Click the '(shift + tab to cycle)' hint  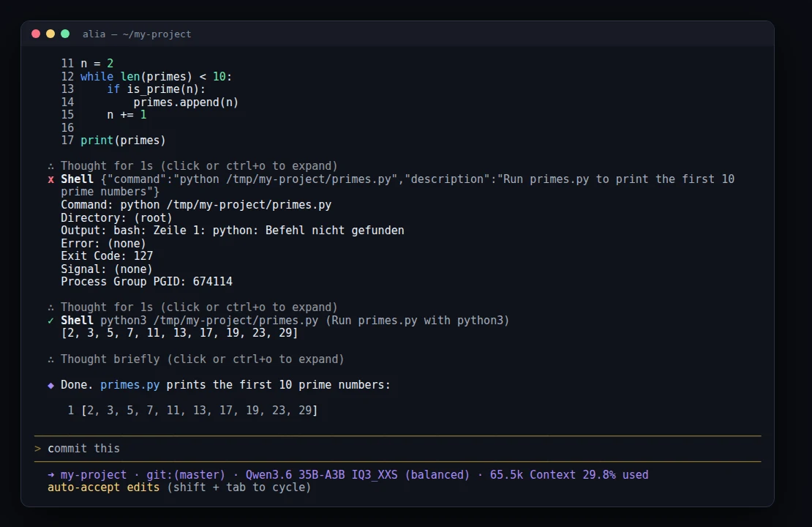tap(238, 487)
